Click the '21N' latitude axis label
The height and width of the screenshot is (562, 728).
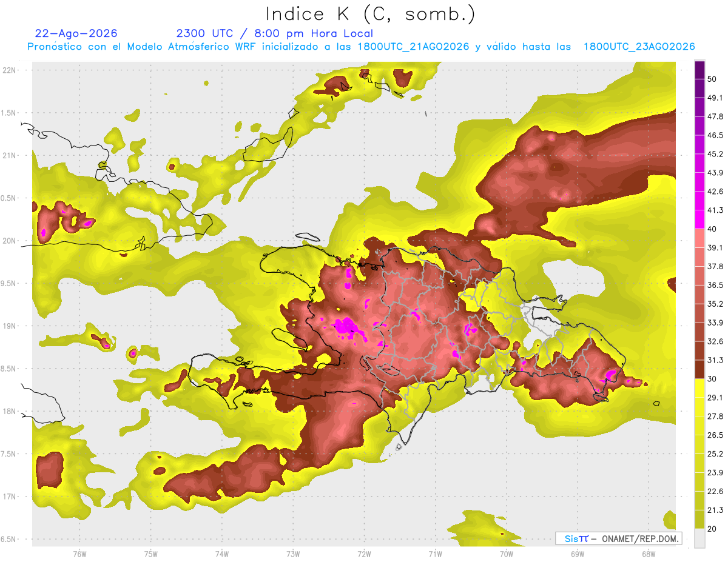[x=9, y=155]
